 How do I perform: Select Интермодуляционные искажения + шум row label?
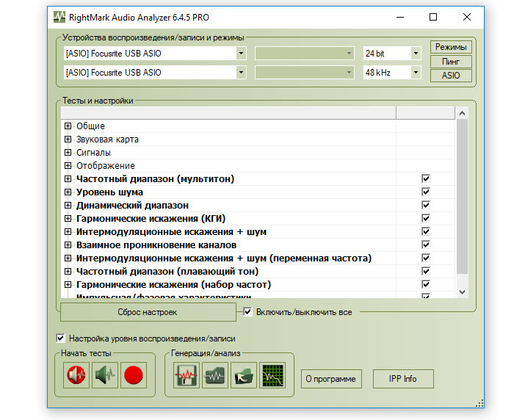[171, 232]
